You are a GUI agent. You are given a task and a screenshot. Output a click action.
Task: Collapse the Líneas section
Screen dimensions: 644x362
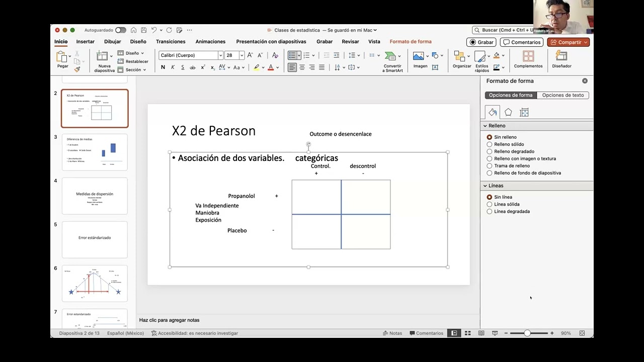(486, 186)
